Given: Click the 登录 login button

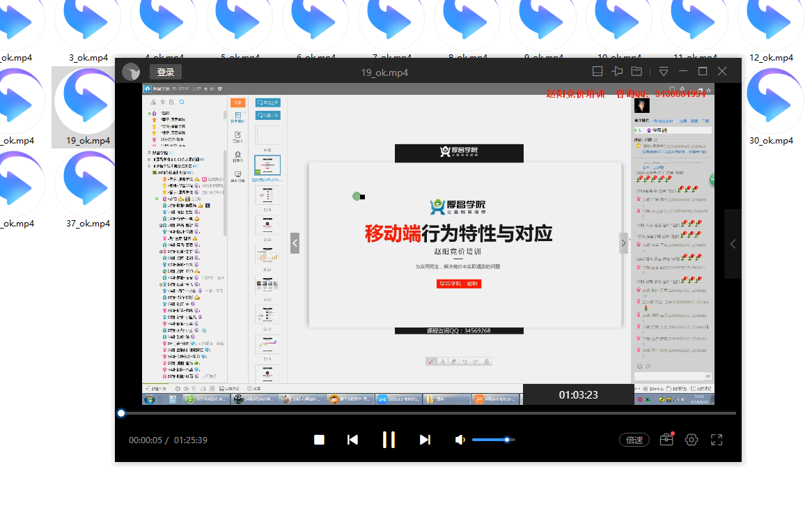Looking at the screenshot, I should tap(166, 72).
